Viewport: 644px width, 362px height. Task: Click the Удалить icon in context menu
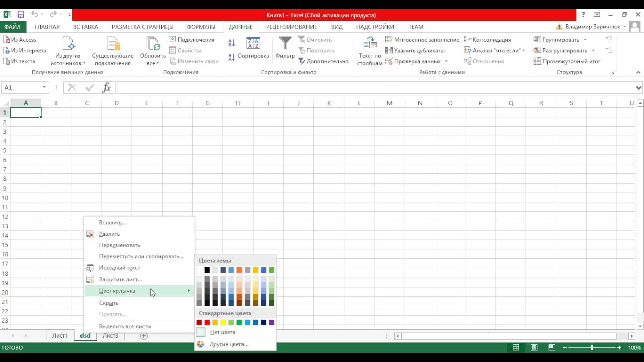(90, 234)
